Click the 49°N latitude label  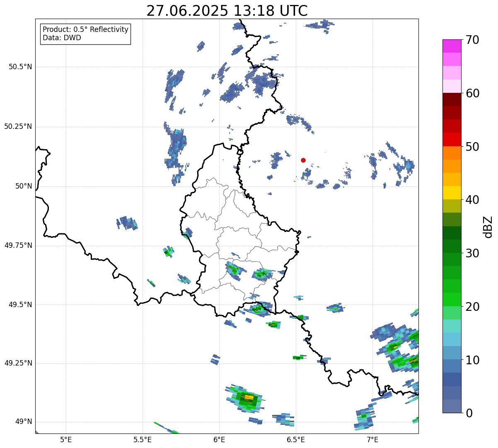[x=24, y=421]
